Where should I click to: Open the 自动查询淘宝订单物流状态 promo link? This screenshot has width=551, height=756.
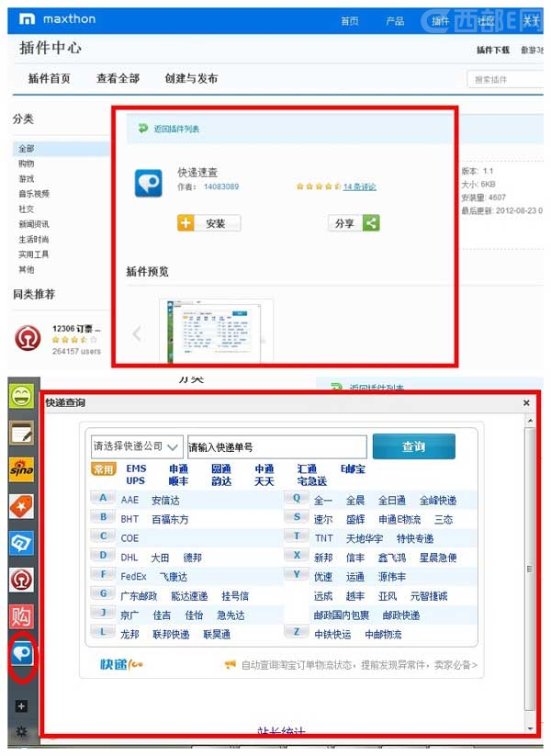(351, 665)
